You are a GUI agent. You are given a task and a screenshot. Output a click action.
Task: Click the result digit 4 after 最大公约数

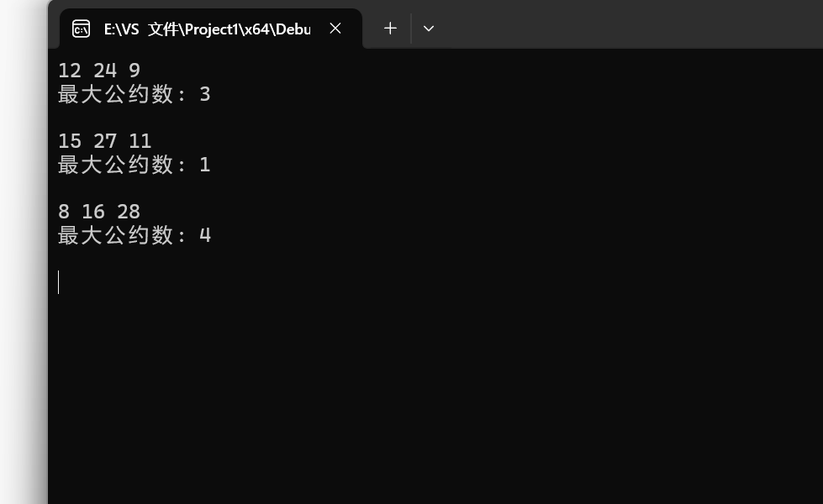coord(205,235)
